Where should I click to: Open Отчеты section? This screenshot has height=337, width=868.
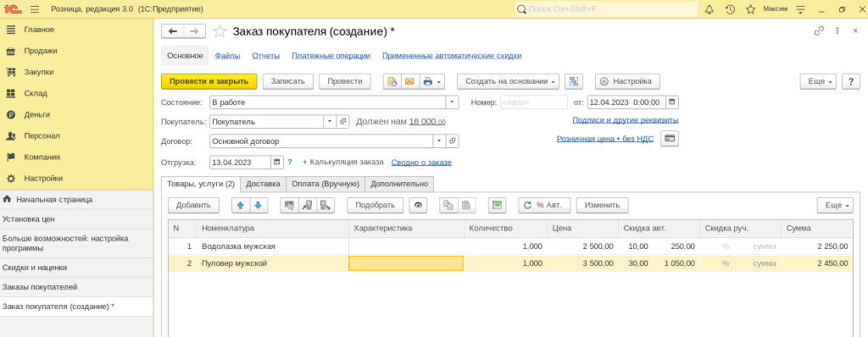click(x=265, y=56)
